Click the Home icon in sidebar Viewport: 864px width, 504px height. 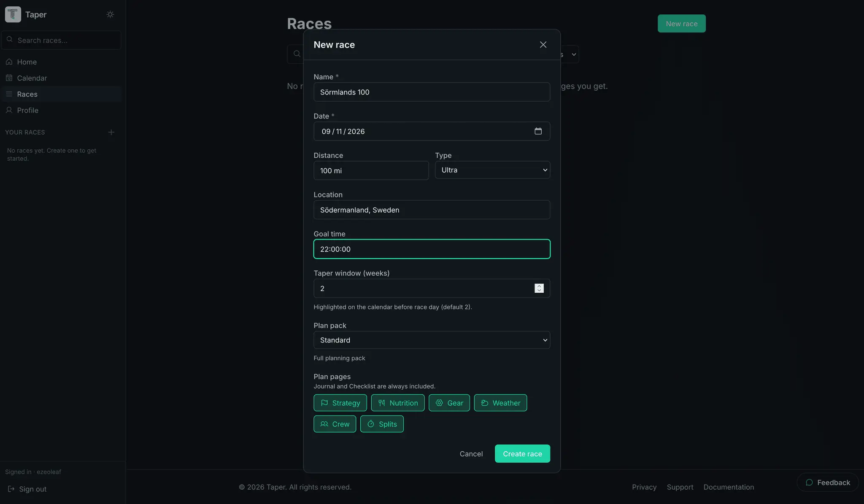point(9,62)
